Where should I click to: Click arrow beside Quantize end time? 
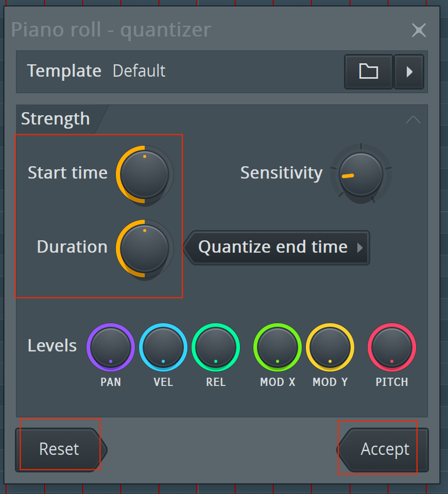[360, 248]
